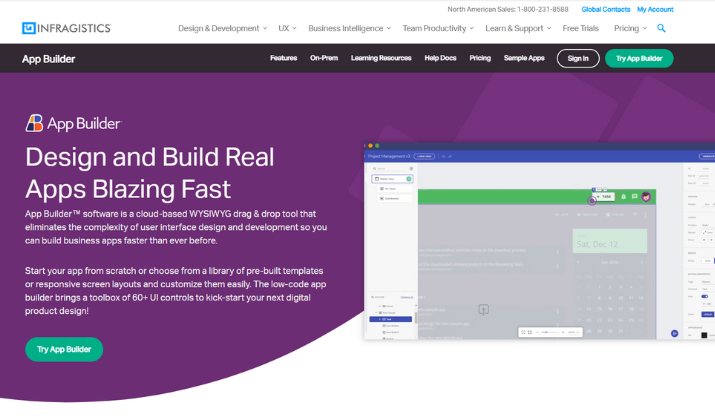Click the Try App Builder button below the description

click(x=64, y=349)
